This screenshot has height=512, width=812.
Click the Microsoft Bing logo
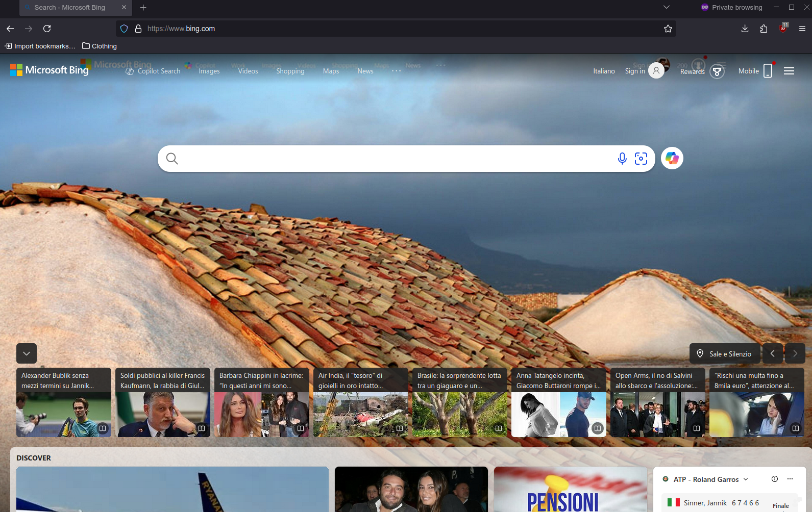point(50,70)
